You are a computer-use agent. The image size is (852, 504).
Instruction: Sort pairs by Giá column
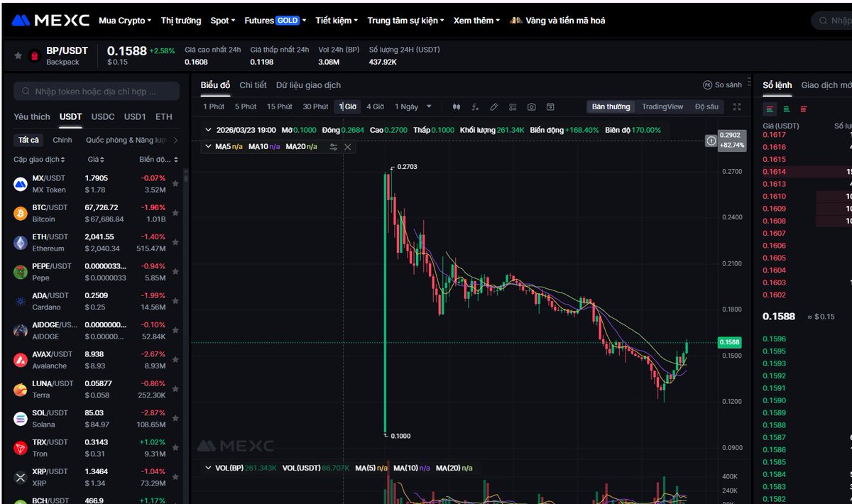[96, 160]
